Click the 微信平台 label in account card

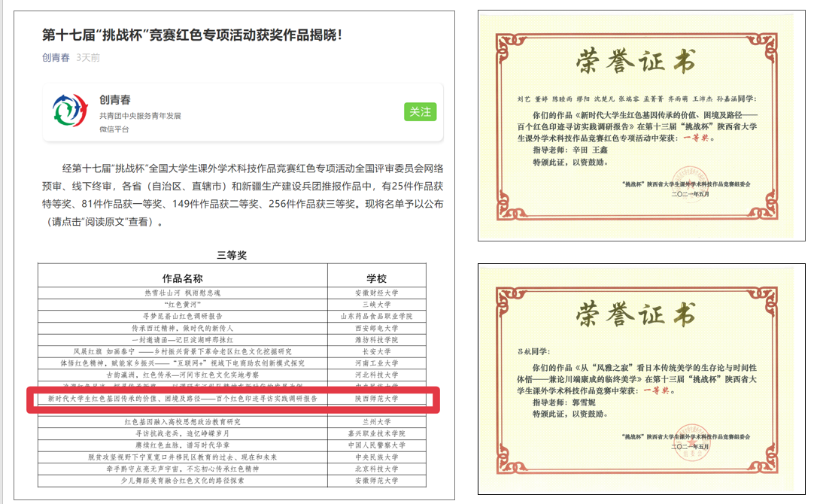coord(114,129)
